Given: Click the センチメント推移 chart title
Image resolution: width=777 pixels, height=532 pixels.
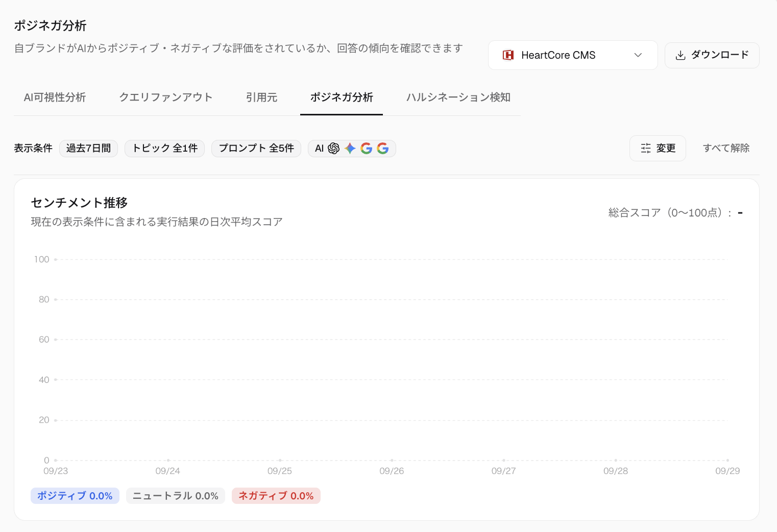Looking at the screenshot, I should tap(79, 203).
